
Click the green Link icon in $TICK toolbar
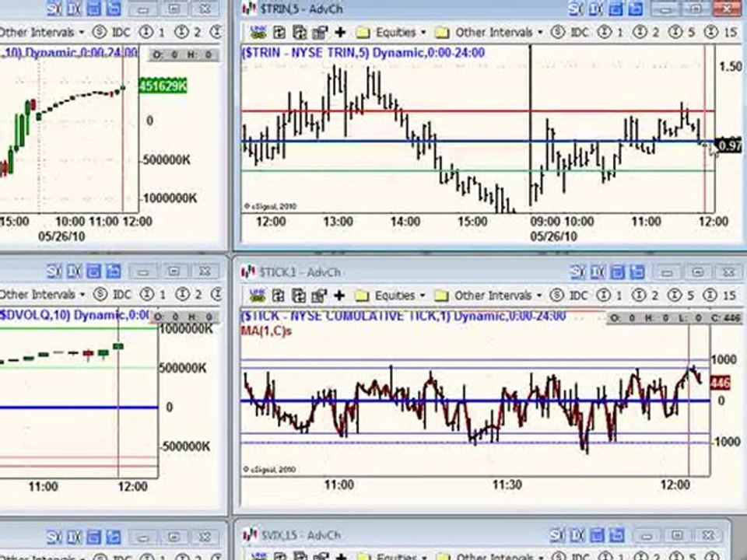click(x=258, y=296)
